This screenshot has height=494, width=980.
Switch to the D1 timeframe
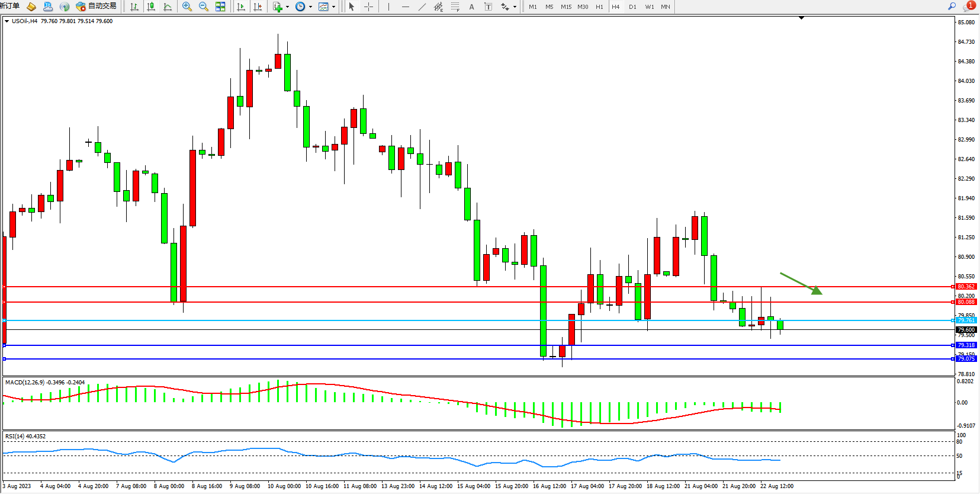(632, 7)
